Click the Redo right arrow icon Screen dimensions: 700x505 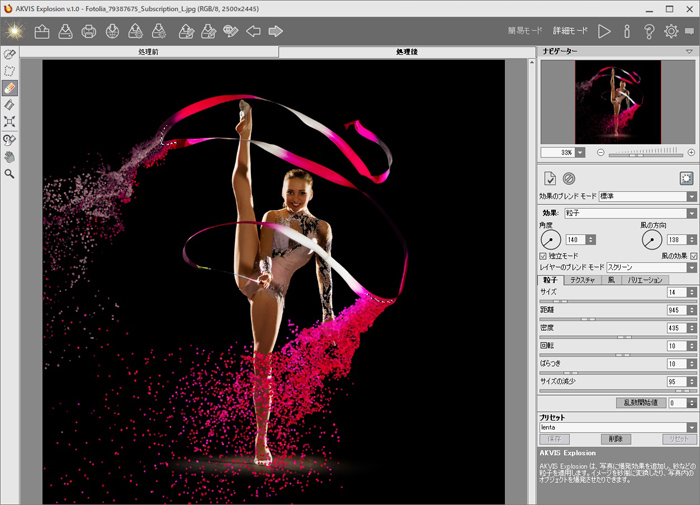click(x=274, y=31)
